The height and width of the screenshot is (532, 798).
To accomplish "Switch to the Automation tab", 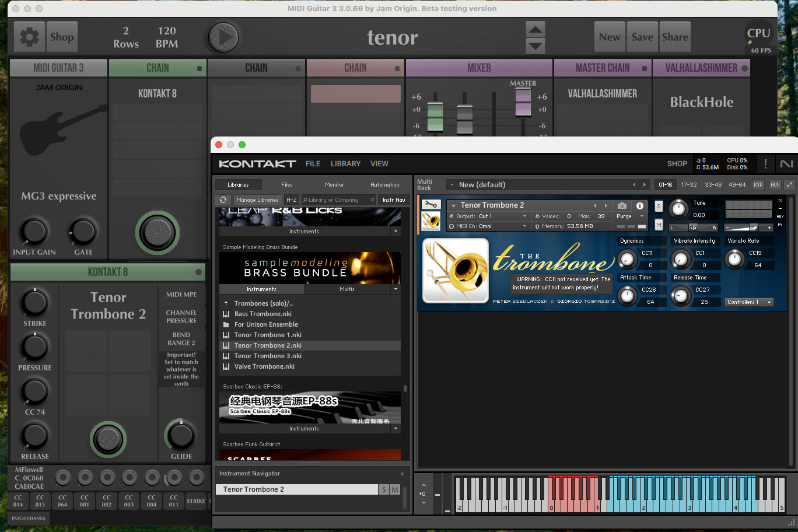I will (385, 185).
